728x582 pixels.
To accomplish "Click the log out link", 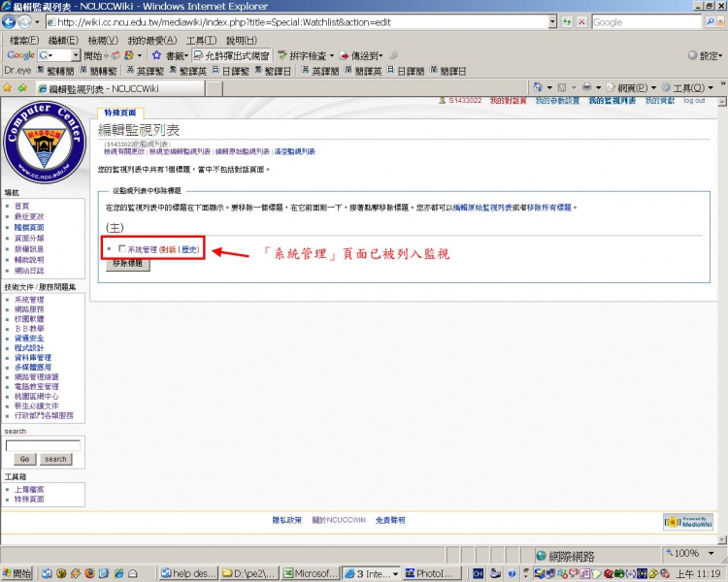I will (693, 101).
